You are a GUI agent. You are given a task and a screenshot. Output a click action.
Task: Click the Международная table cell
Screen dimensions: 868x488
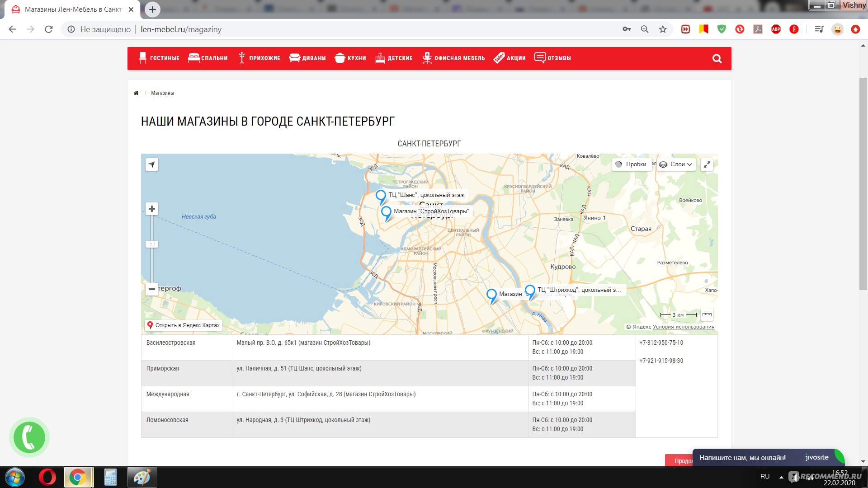point(187,399)
